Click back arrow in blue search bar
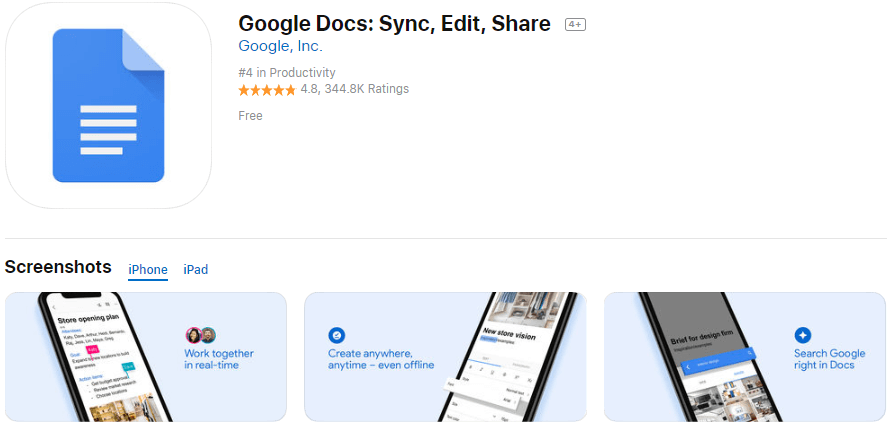The width and height of the screenshot is (888, 423). point(689,368)
